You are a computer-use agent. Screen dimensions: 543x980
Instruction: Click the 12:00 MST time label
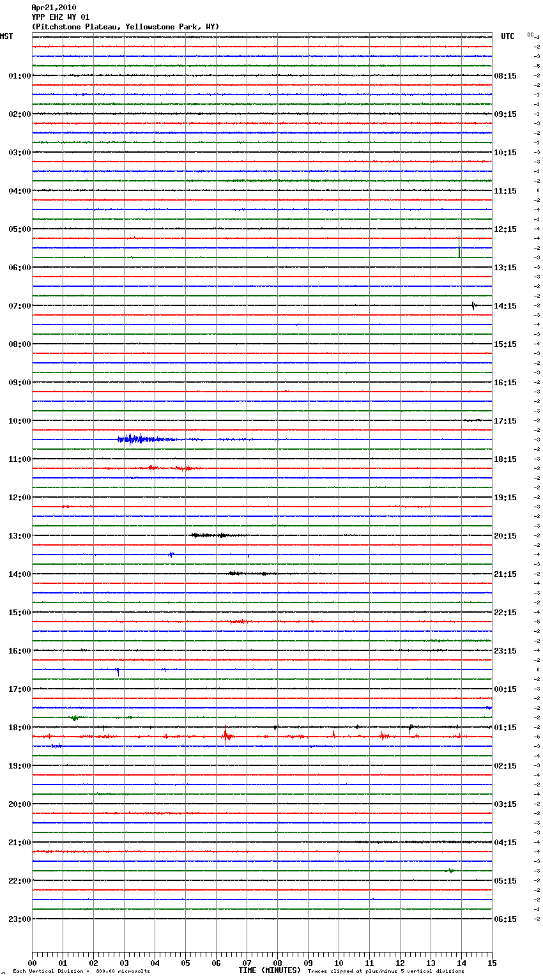click(x=19, y=498)
